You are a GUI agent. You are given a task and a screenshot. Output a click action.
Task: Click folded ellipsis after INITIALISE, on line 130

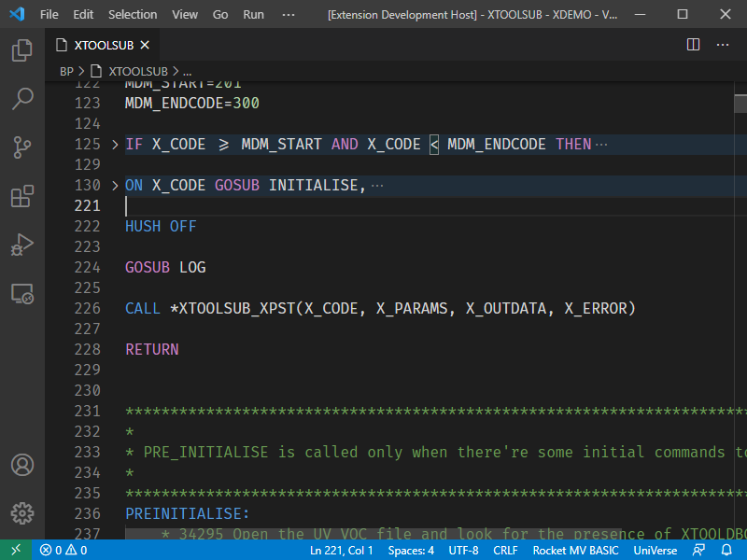pos(377,185)
